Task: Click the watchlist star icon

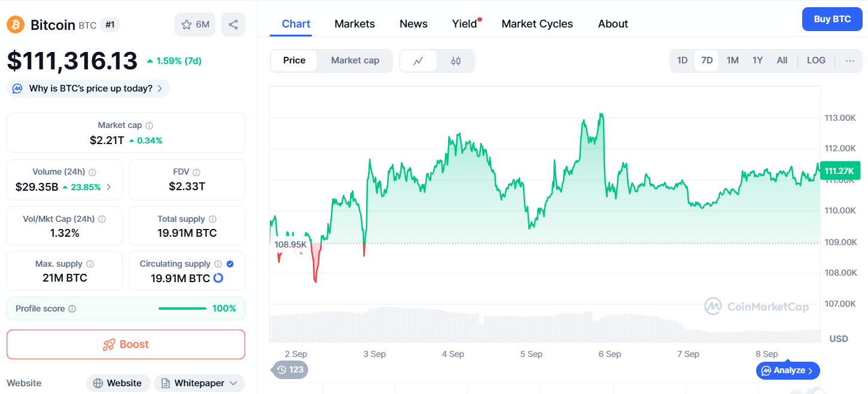Action: point(187,25)
